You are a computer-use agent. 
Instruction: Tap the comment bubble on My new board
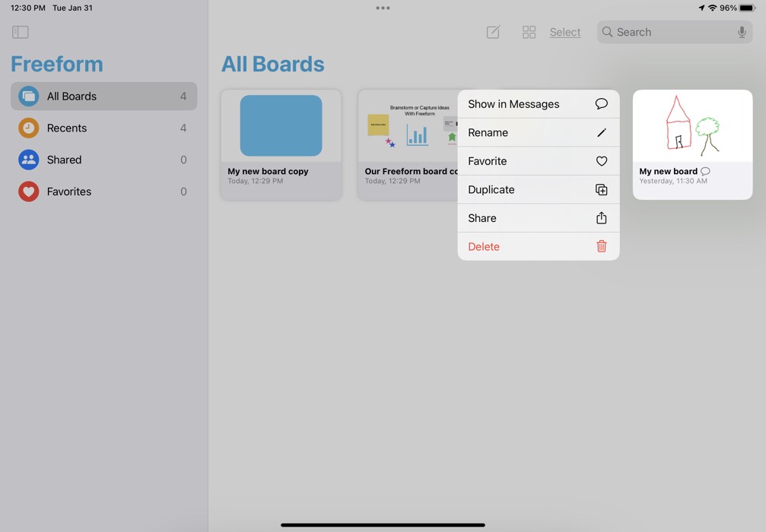coord(704,171)
